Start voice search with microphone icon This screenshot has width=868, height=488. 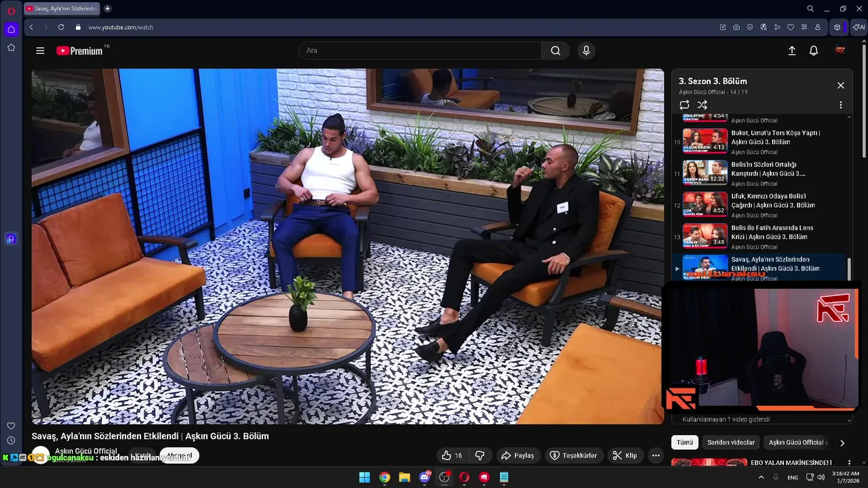(586, 51)
